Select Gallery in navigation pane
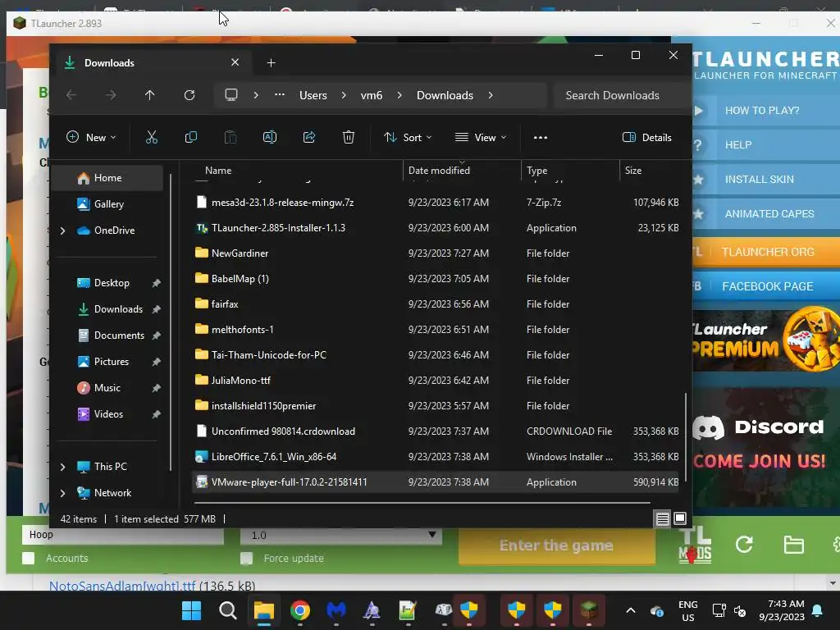The height and width of the screenshot is (630, 840). (x=107, y=204)
